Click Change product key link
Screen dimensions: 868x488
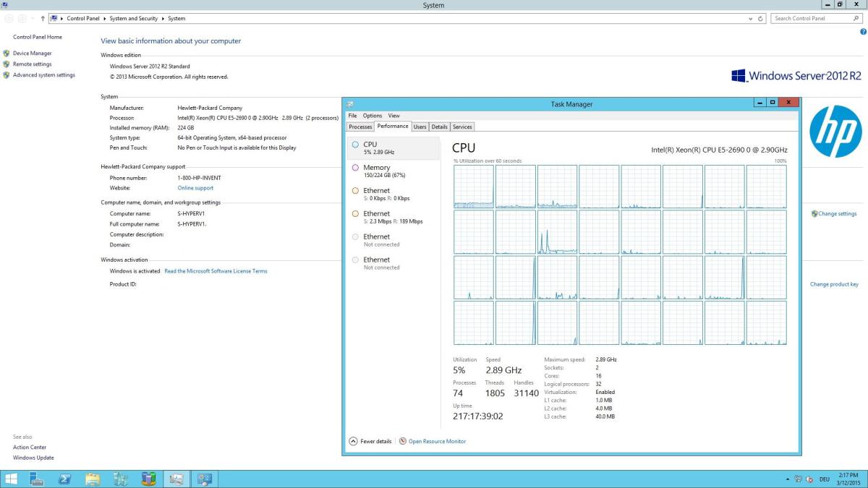click(834, 284)
